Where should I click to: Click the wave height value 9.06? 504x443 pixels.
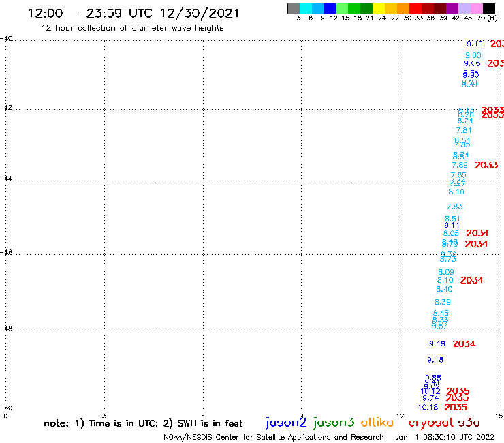tap(472, 63)
